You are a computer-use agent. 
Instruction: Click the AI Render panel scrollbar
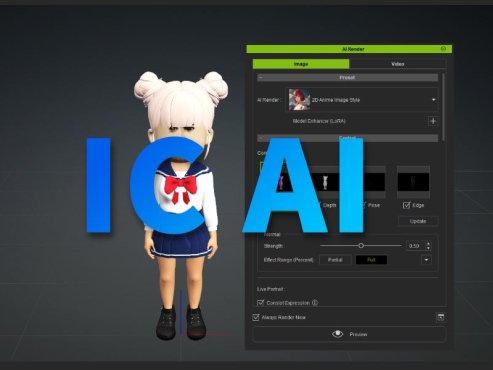pos(444,107)
